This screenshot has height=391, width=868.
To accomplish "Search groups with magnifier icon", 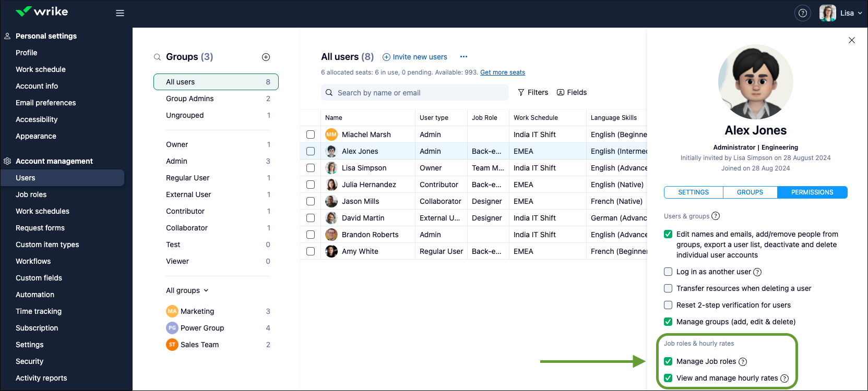I will pyautogui.click(x=157, y=57).
